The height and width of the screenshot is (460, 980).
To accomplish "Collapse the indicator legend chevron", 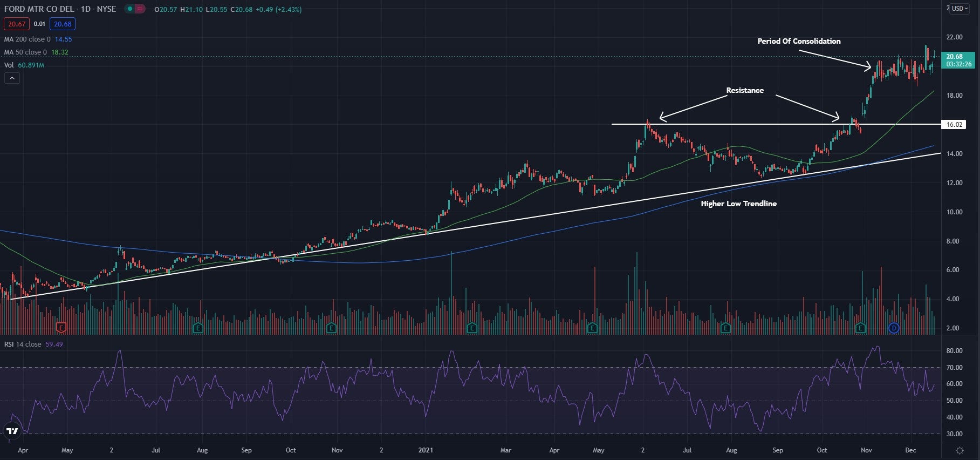I will tap(12, 78).
